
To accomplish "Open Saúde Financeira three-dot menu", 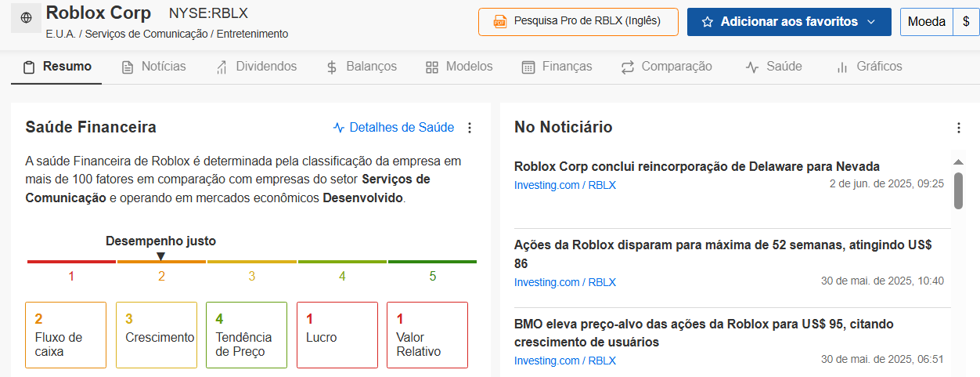I will tap(470, 128).
